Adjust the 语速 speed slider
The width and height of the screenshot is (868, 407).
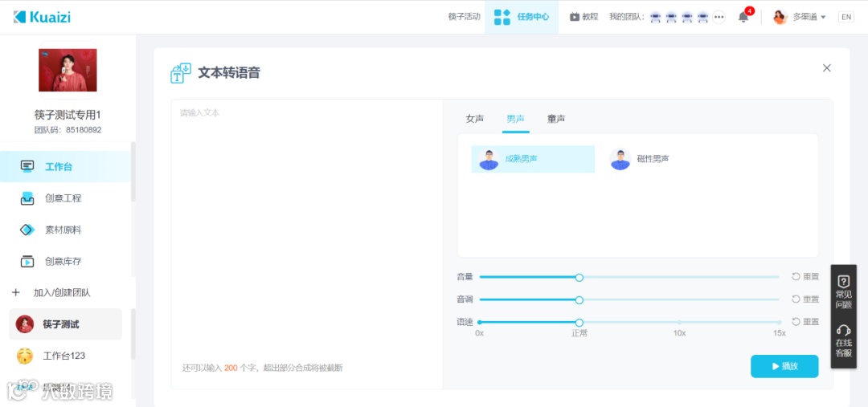[x=579, y=323]
